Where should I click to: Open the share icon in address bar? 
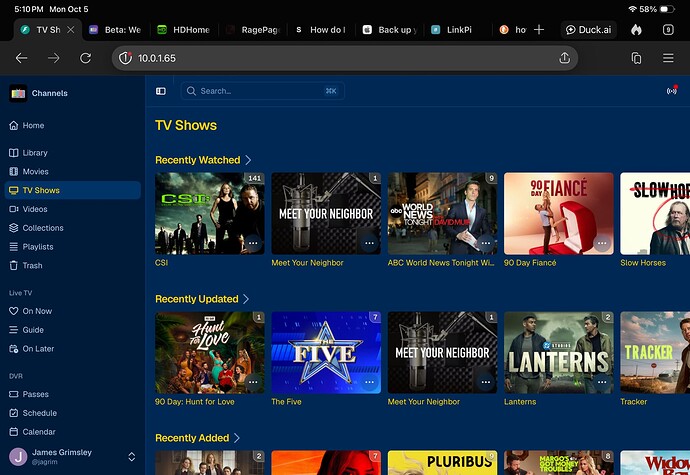tap(565, 58)
